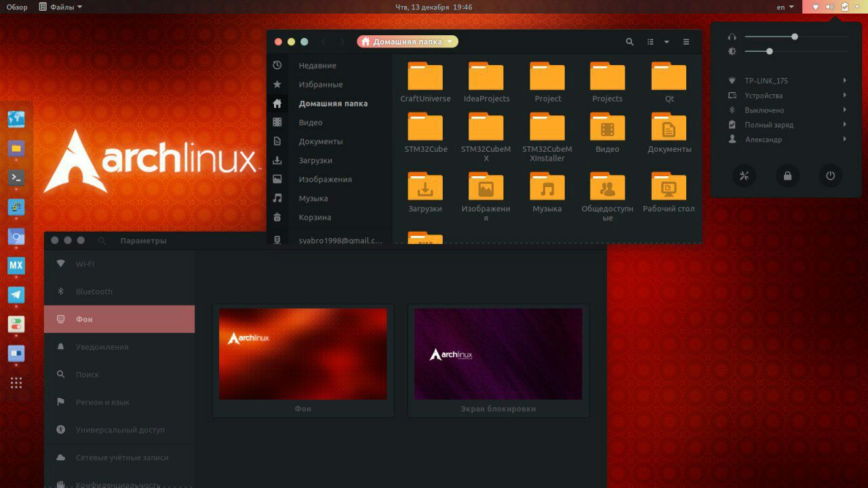Select the Фон settings panel
The width and height of the screenshot is (868, 488).
click(119, 319)
